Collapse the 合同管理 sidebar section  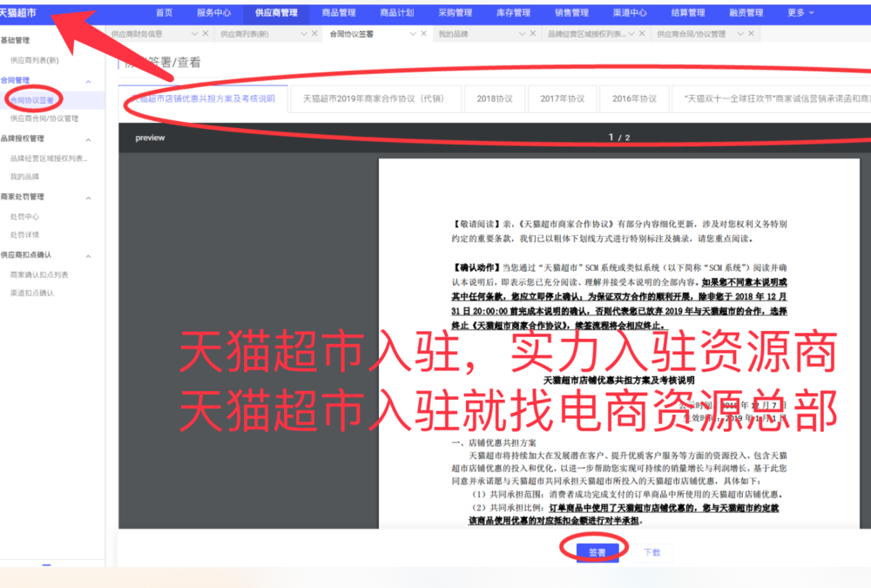88,82
